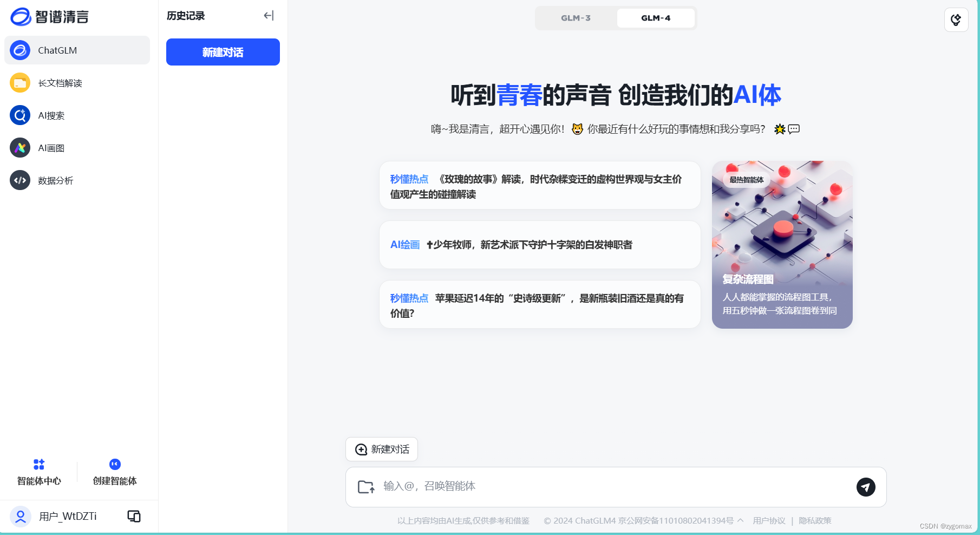Click the device/client icon beside username
The width and height of the screenshot is (980, 535).
pyautogui.click(x=134, y=516)
